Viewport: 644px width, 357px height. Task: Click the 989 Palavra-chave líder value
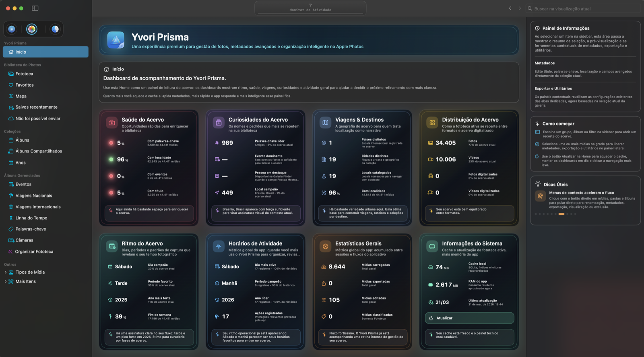227,143
